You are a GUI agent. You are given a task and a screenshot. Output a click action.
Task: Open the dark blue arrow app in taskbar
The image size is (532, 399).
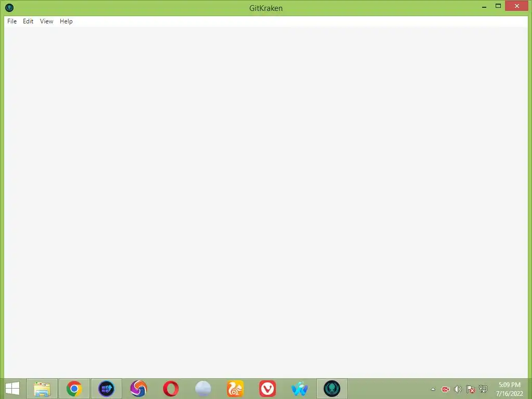[106, 389]
